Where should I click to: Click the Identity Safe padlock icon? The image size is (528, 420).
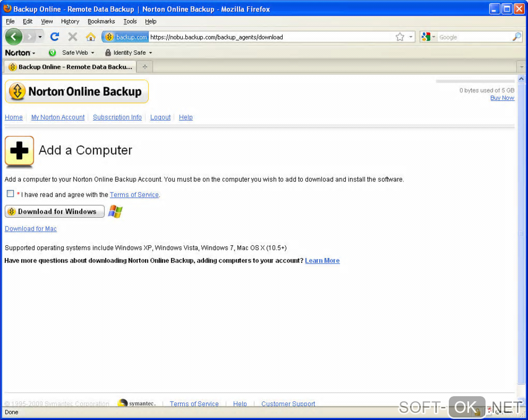tap(108, 53)
